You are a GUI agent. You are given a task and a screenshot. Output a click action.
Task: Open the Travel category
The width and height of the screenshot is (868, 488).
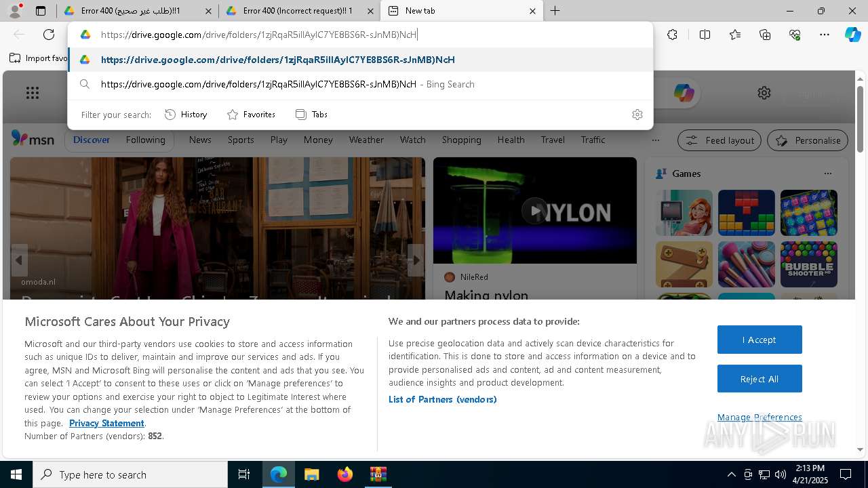click(x=553, y=140)
